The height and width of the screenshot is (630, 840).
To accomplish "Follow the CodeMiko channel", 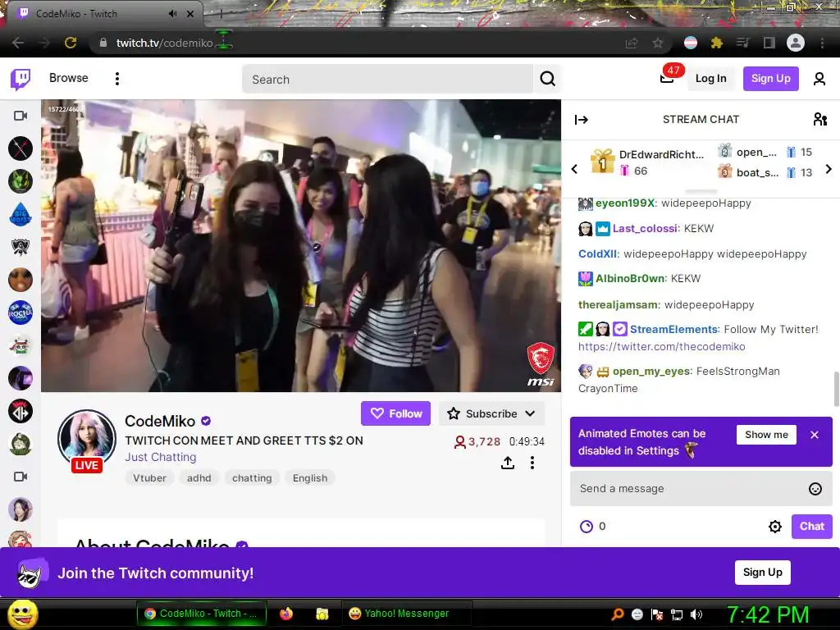I will coord(396,413).
